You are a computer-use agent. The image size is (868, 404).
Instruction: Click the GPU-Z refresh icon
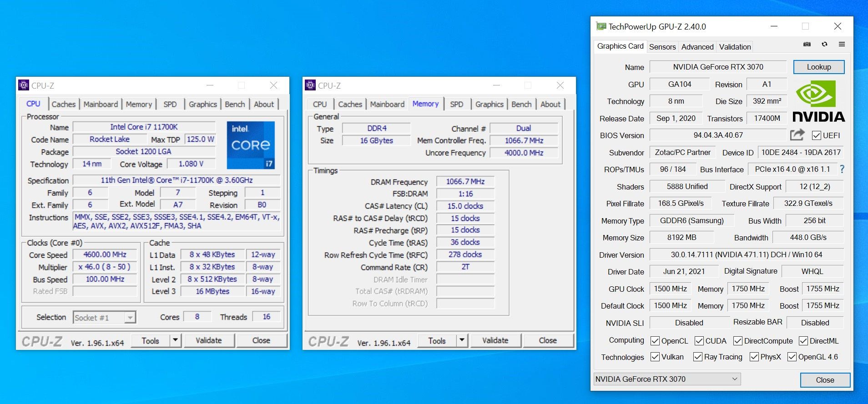coord(824,44)
